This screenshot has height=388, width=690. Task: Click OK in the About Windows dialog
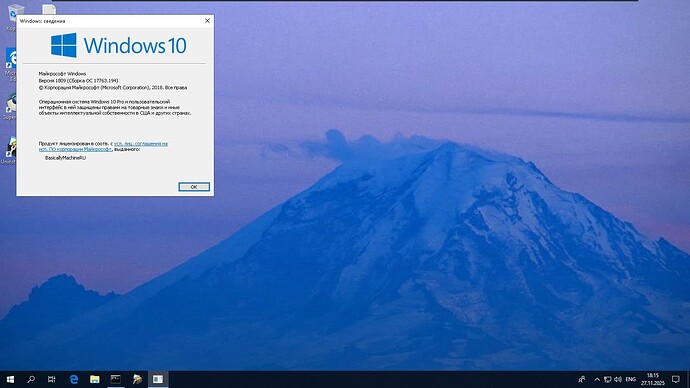pyautogui.click(x=194, y=187)
